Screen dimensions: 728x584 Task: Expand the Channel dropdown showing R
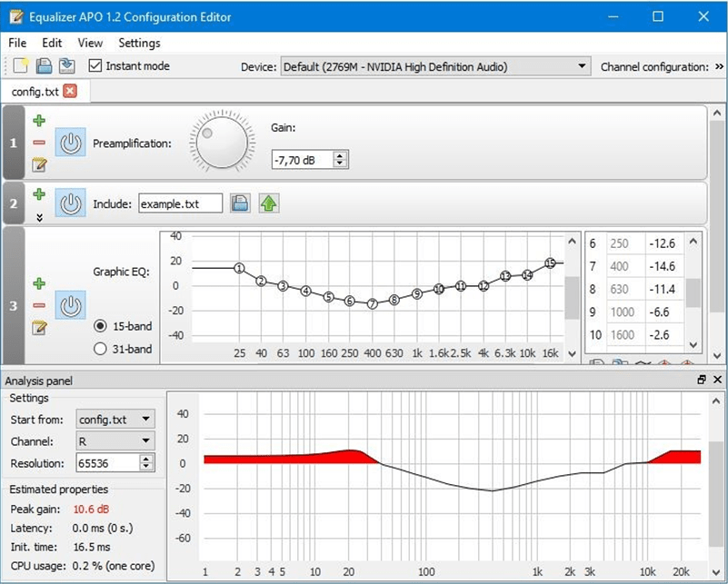[115, 440]
